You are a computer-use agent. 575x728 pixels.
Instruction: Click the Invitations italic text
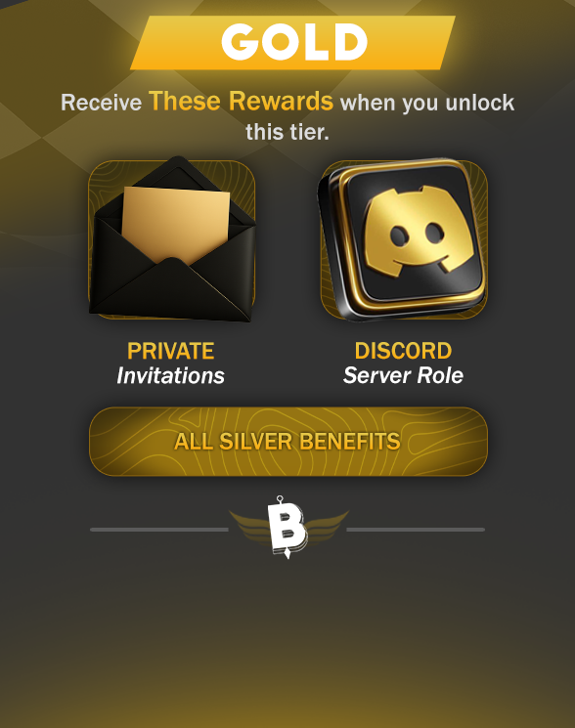pyautogui.click(x=170, y=375)
